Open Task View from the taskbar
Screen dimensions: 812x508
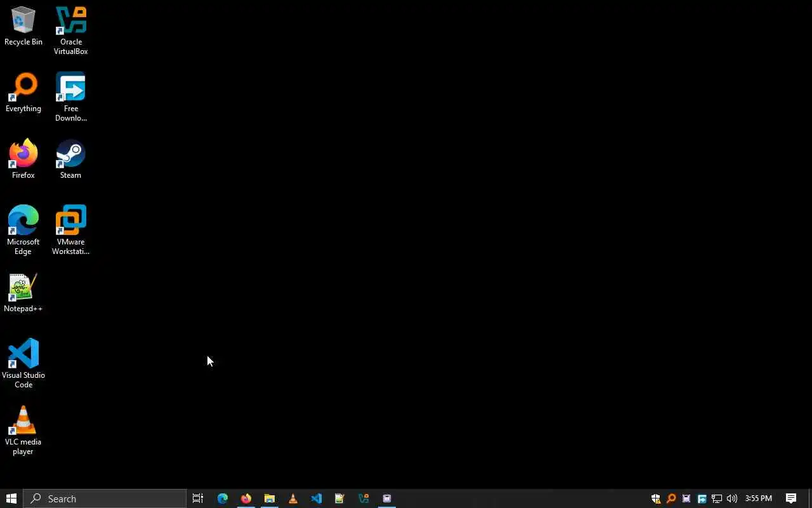coord(198,498)
